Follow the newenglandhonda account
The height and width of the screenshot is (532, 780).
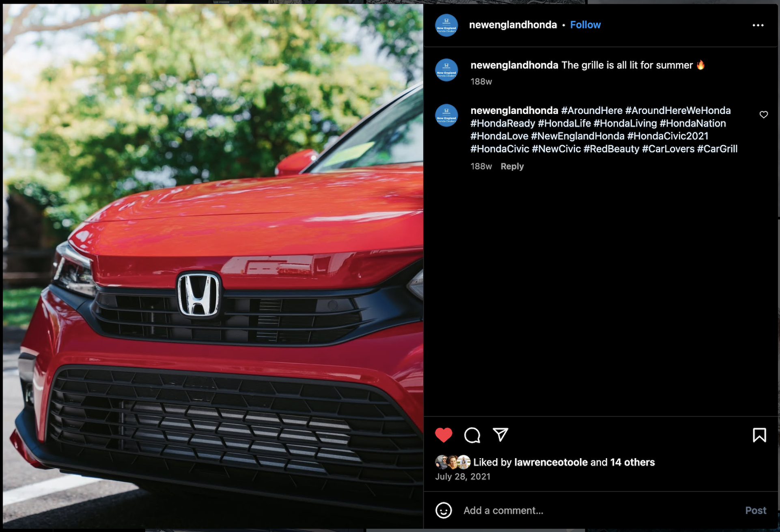pos(585,25)
